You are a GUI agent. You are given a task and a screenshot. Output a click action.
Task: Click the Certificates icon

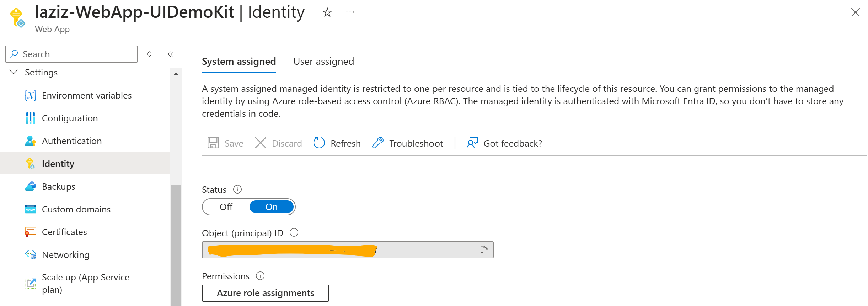tap(31, 232)
